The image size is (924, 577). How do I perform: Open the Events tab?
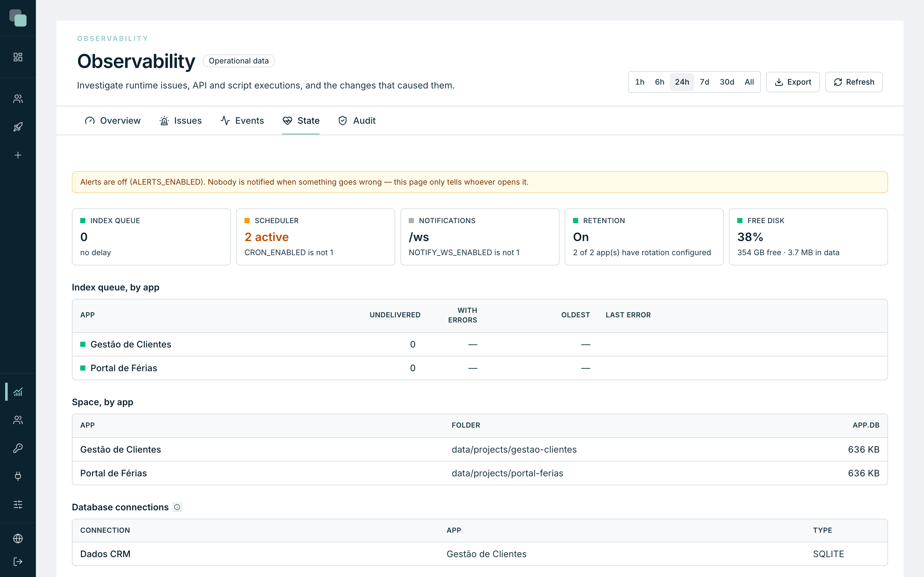[x=242, y=121]
